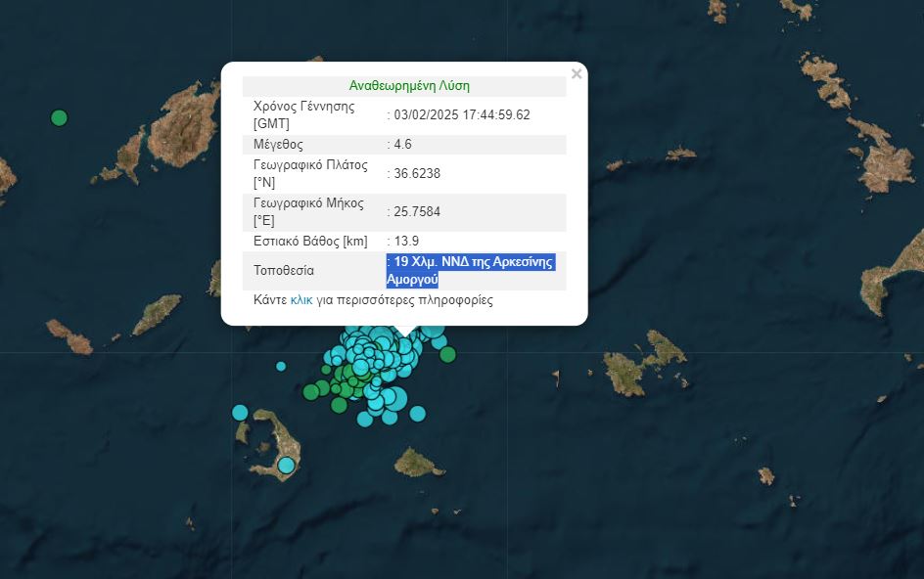The height and width of the screenshot is (579, 924).
Task: Click the small cyan marker left of cluster
Action: [281, 366]
